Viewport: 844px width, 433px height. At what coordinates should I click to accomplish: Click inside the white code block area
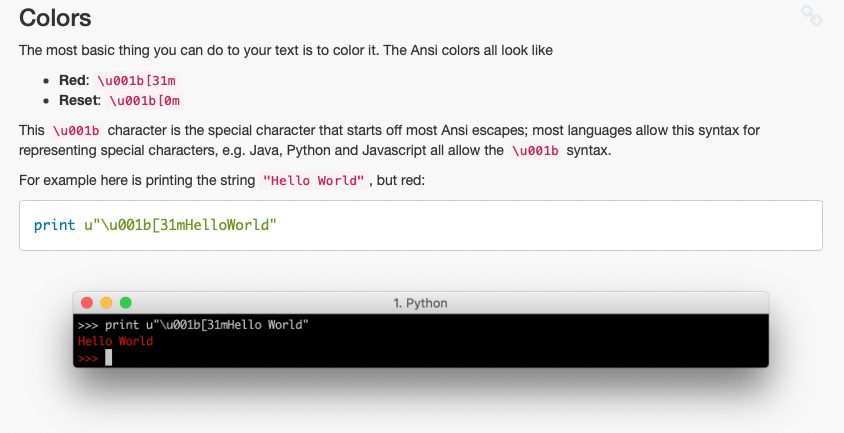point(421,226)
